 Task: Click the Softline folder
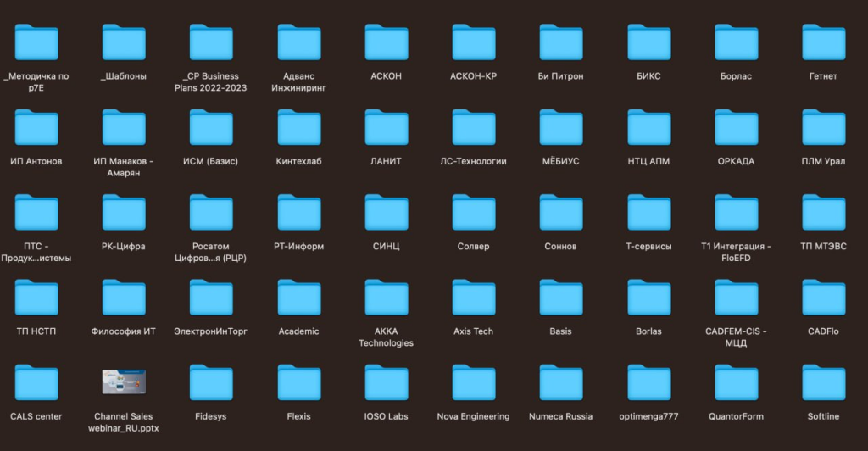pos(823,383)
